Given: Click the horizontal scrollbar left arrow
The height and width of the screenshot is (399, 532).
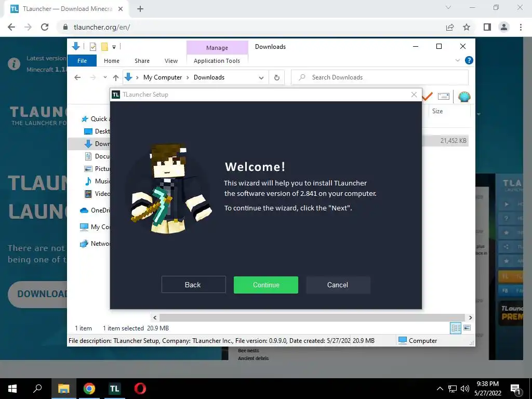Looking at the screenshot, I should (155, 317).
